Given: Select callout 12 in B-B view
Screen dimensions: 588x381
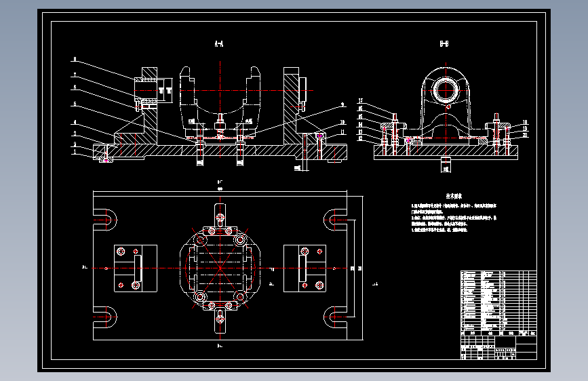Looking at the screenshot, I should pos(360,139).
